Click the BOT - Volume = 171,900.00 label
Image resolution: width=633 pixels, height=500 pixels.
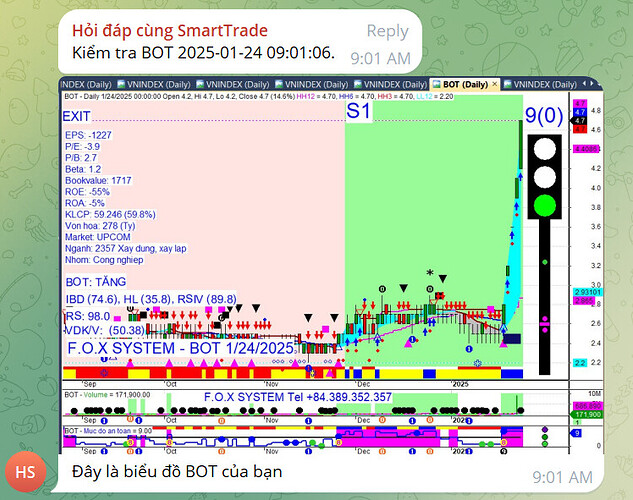[x=107, y=395]
